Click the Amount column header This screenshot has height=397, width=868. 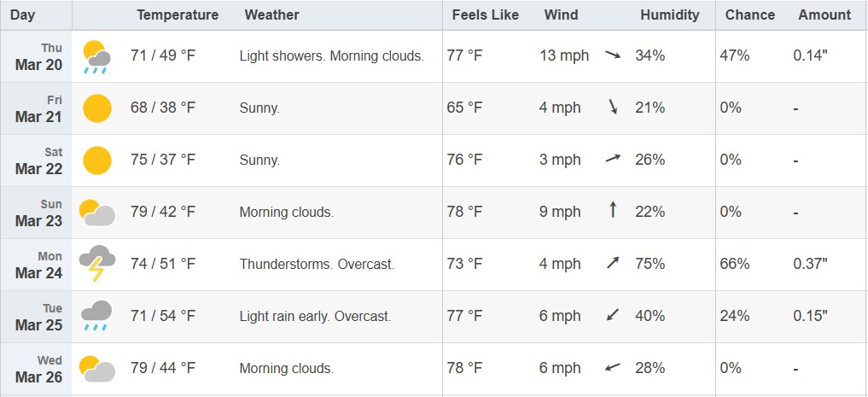(x=824, y=15)
